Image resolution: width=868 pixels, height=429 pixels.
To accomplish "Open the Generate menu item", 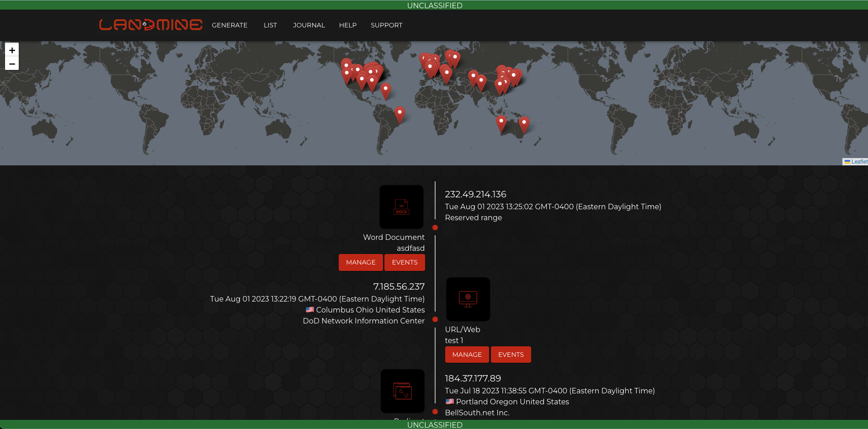I will point(229,25).
